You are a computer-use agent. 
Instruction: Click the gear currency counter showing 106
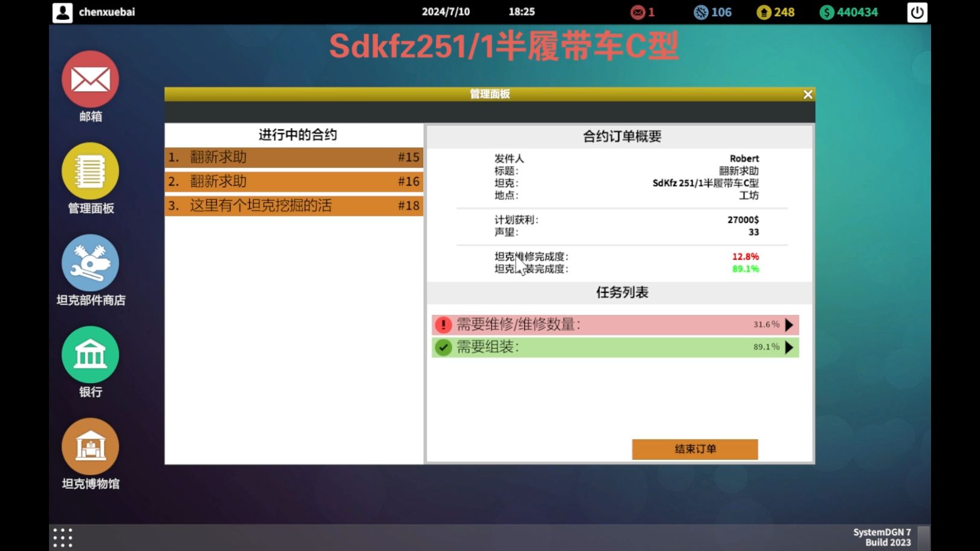[x=701, y=11]
